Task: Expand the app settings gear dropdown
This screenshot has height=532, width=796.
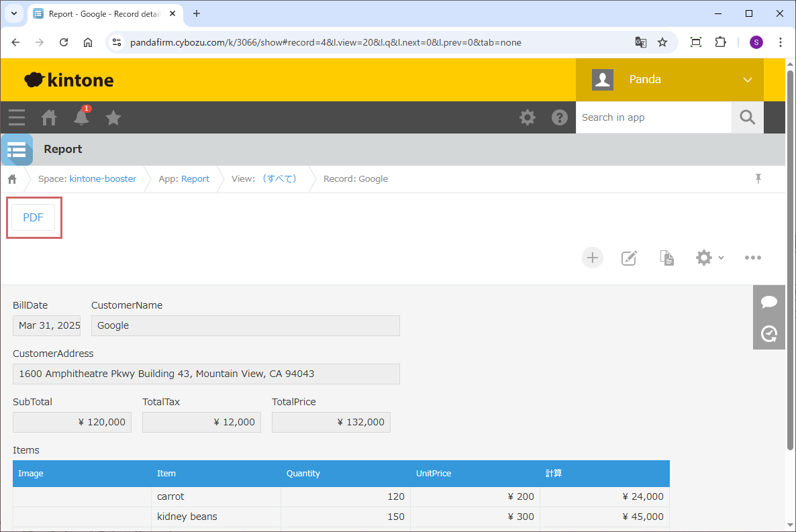Action: point(709,258)
